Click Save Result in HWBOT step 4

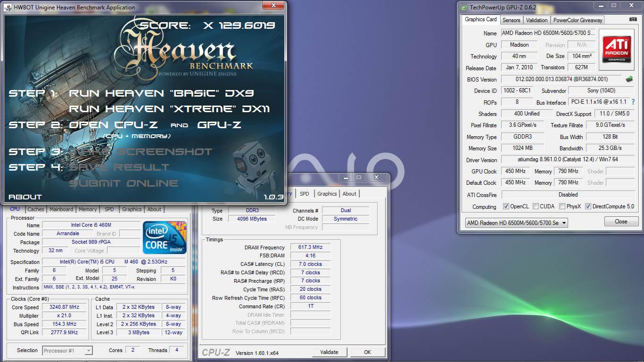[119, 167]
